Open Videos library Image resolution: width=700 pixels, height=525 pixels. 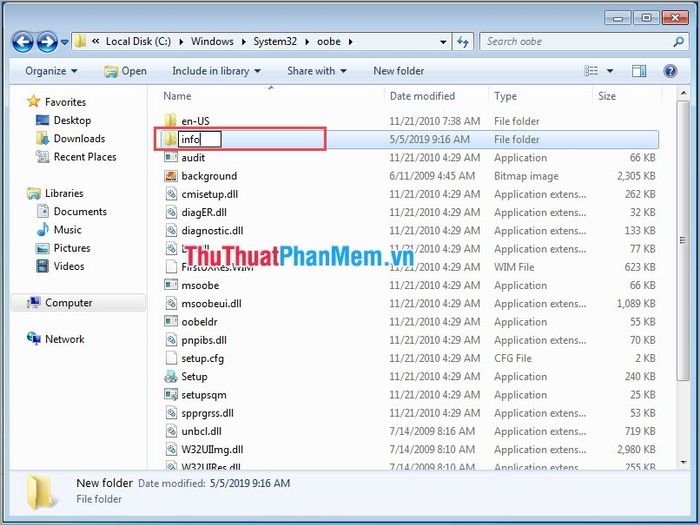69,266
